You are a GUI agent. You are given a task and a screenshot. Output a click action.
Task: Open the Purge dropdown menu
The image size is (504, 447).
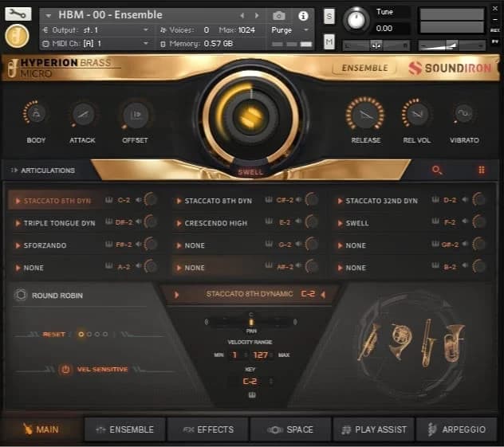(x=289, y=29)
